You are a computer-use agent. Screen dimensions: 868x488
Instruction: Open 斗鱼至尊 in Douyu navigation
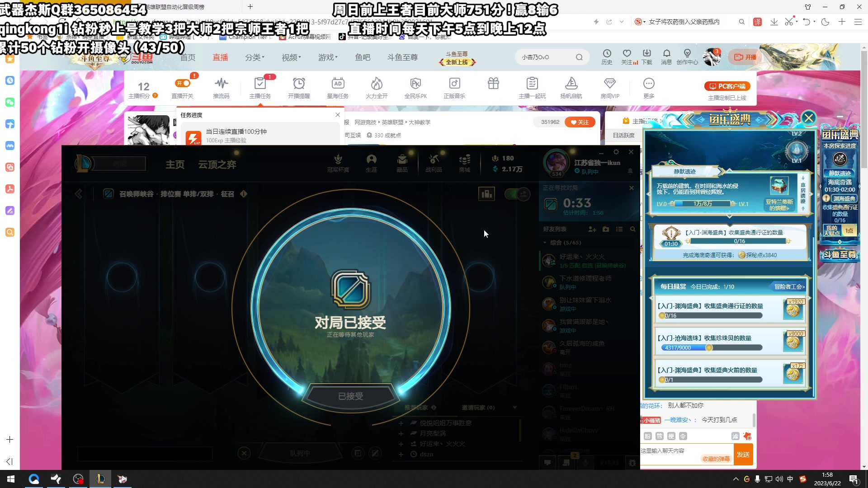coord(402,57)
